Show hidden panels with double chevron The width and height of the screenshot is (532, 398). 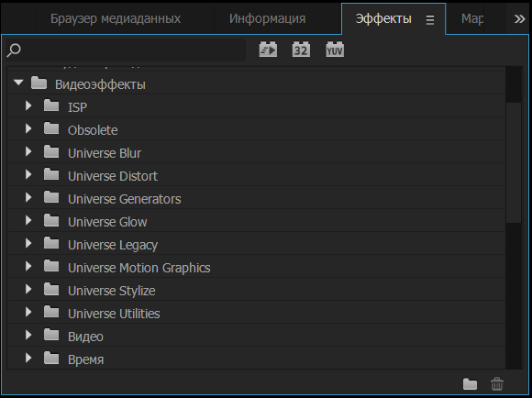519,19
